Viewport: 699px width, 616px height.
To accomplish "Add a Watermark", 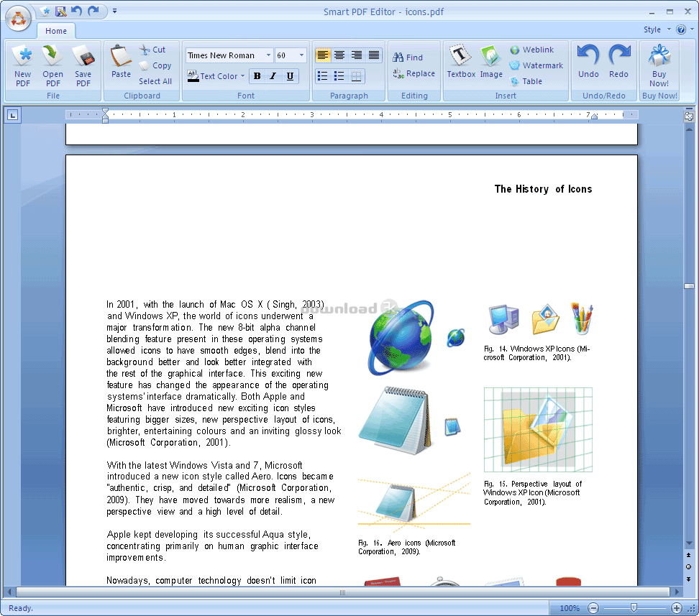I will tap(536, 65).
